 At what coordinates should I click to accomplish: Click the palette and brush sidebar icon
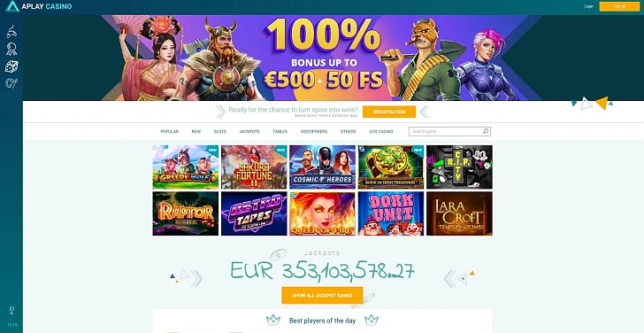[x=11, y=83]
